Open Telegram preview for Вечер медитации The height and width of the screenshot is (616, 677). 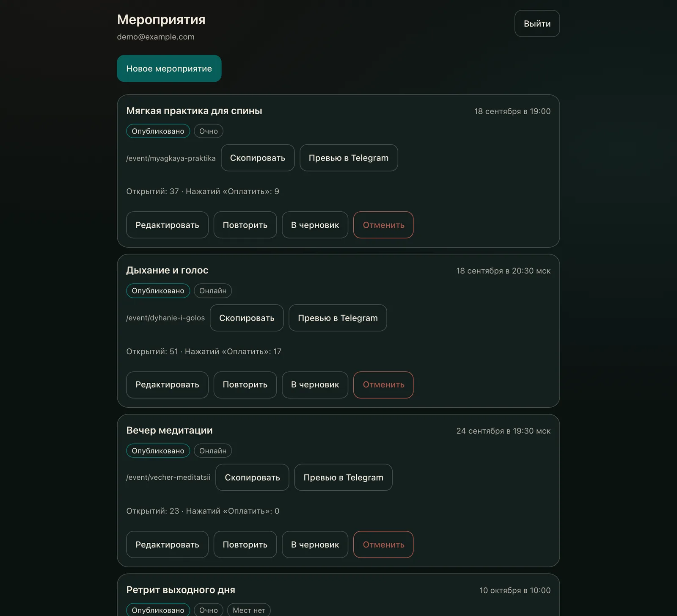[x=343, y=478]
